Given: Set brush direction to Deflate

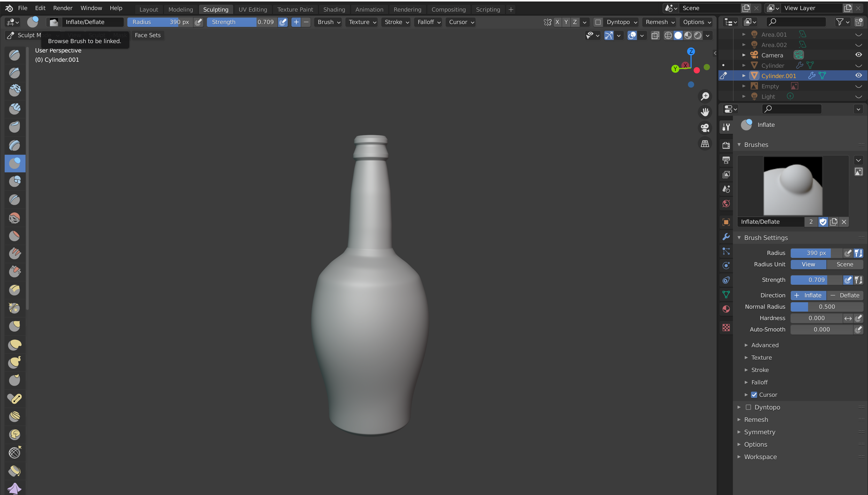Looking at the screenshot, I should [x=845, y=295].
